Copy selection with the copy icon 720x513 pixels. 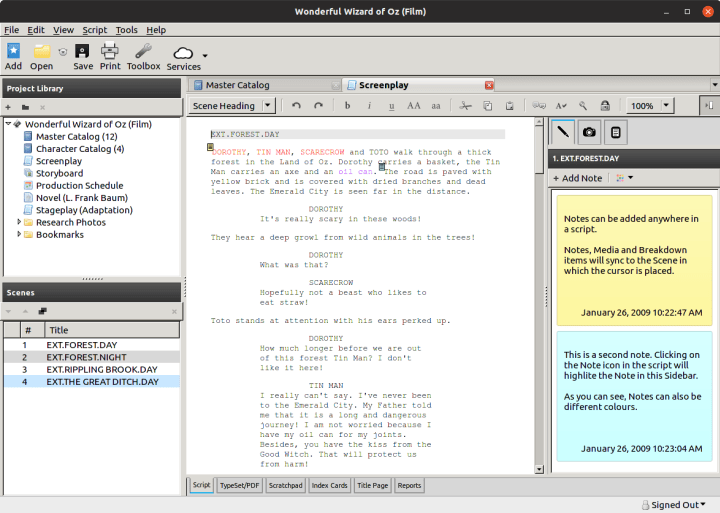488,106
